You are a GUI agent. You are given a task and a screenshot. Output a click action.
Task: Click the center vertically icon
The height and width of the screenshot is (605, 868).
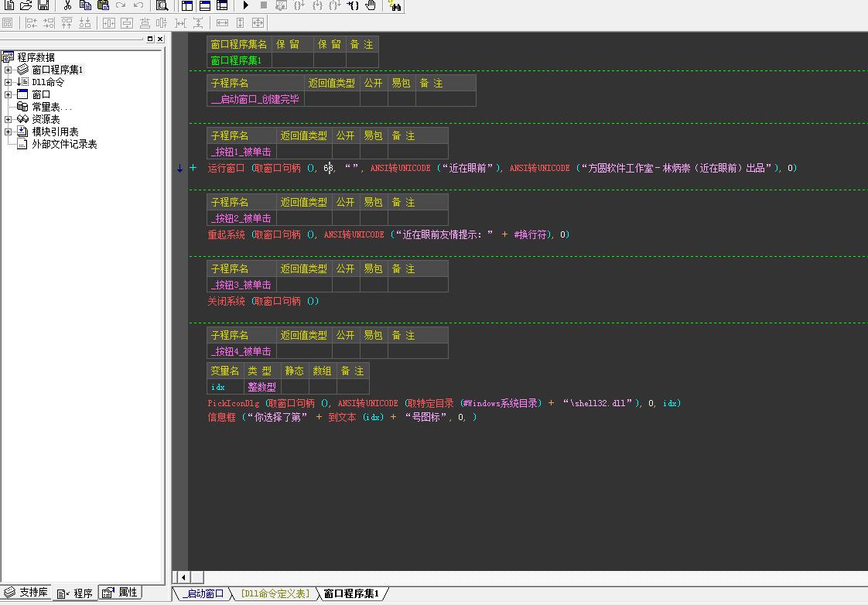(127, 23)
